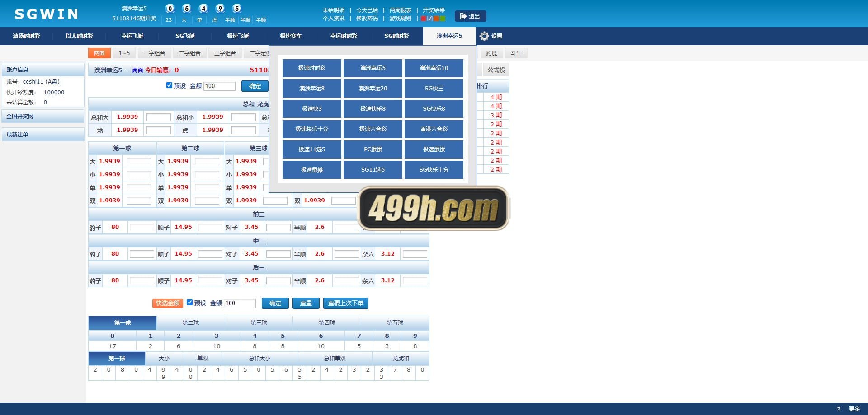
Task: Choose 极速快乐十分 from the game popup
Action: (312, 129)
